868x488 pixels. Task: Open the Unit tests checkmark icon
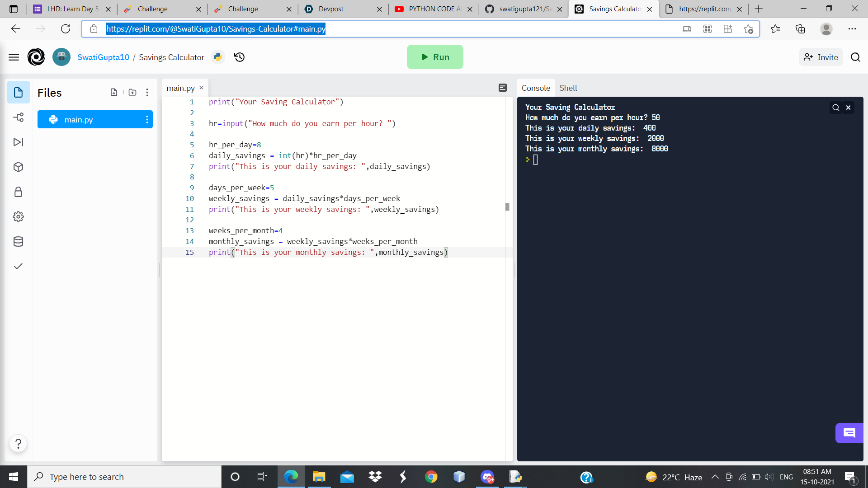coord(18,266)
